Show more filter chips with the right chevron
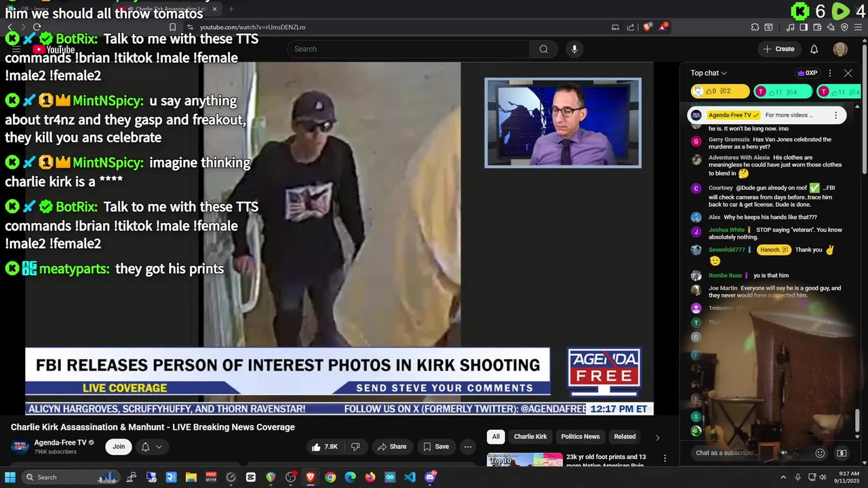Screen dimensions: 868x488 coord(657,437)
